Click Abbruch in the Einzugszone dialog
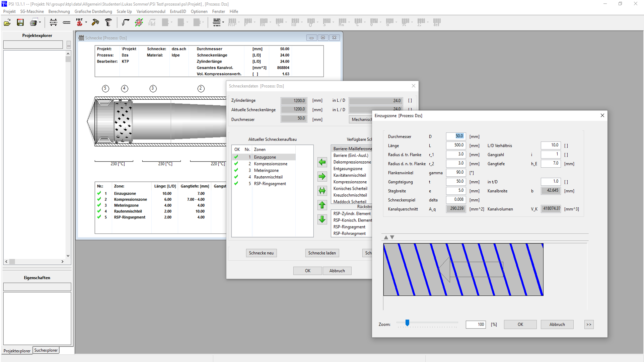 point(557,324)
